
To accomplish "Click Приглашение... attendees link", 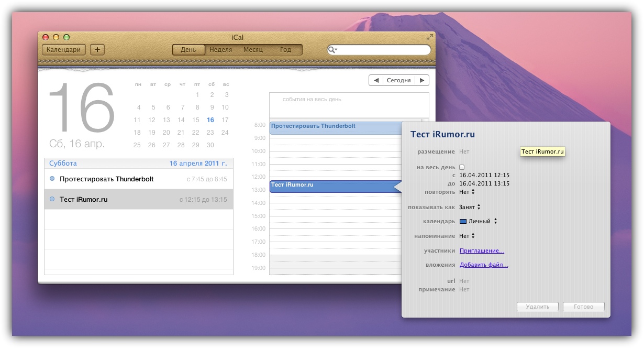I will click(x=482, y=251).
